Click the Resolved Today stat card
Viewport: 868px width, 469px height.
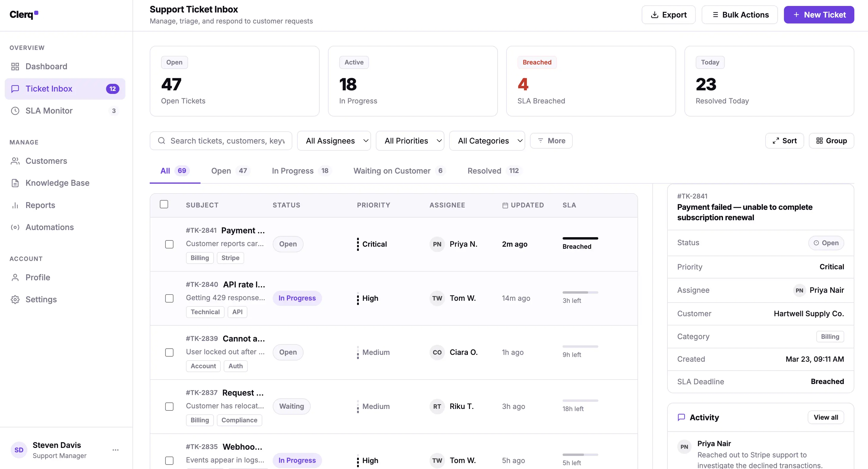tap(769, 81)
